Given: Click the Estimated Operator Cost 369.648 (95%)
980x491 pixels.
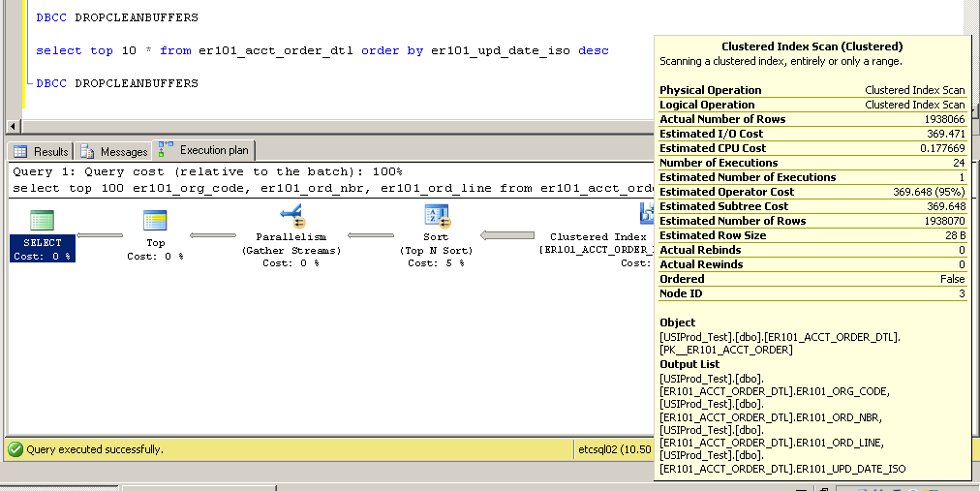Looking at the screenshot, I should 929,192.
